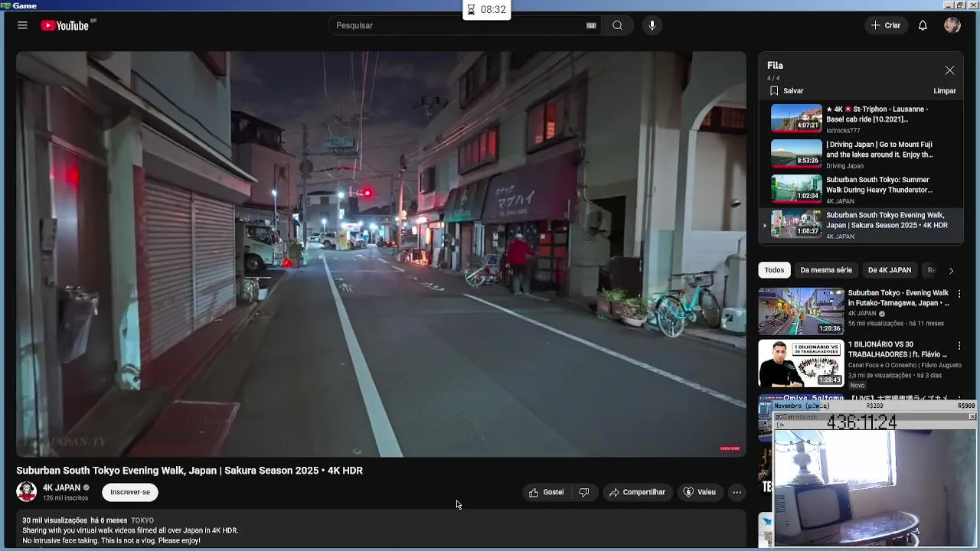Click the Criar create button

click(x=886, y=25)
